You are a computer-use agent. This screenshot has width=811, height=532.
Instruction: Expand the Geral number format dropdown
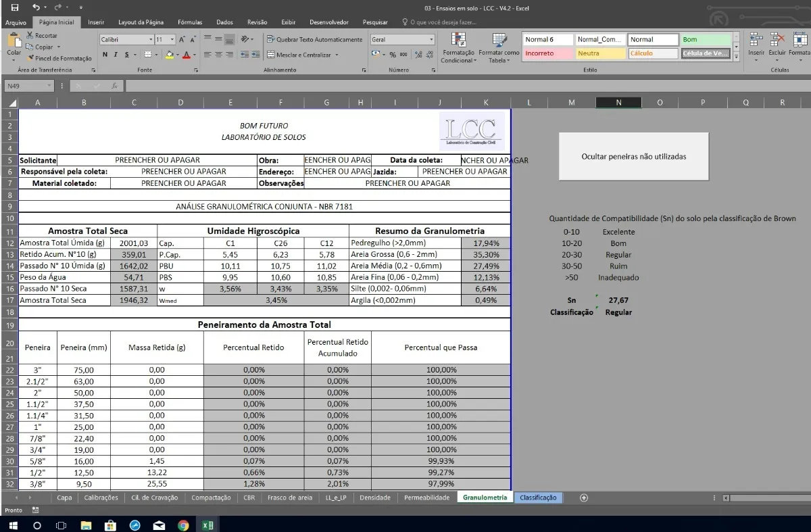click(x=431, y=40)
